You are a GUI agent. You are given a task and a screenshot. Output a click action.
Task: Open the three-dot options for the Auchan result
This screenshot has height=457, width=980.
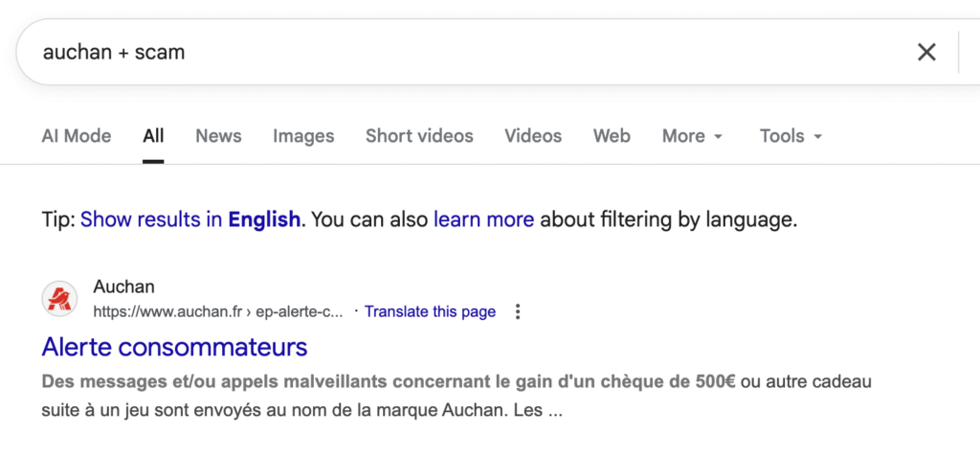(518, 311)
